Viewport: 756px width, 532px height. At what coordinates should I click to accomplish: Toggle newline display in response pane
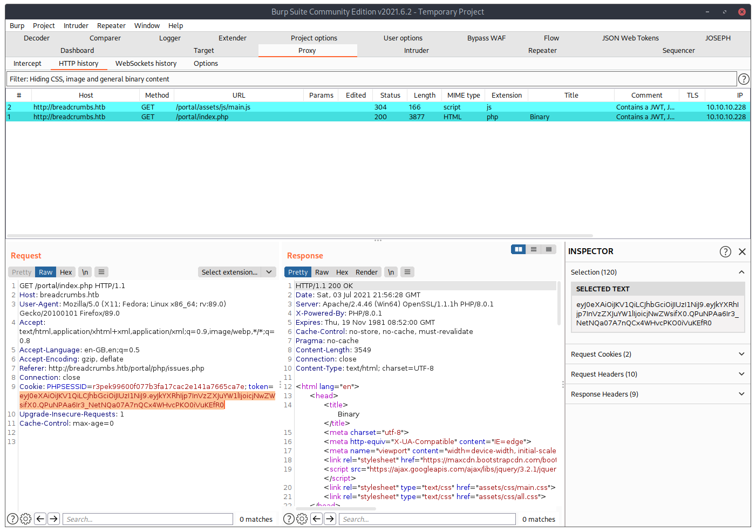point(391,272)
